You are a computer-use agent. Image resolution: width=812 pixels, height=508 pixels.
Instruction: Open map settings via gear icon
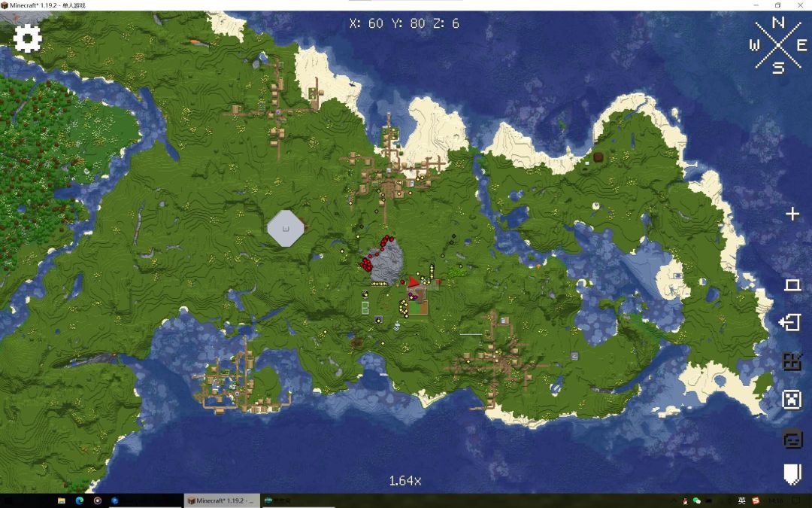point(28,38)
